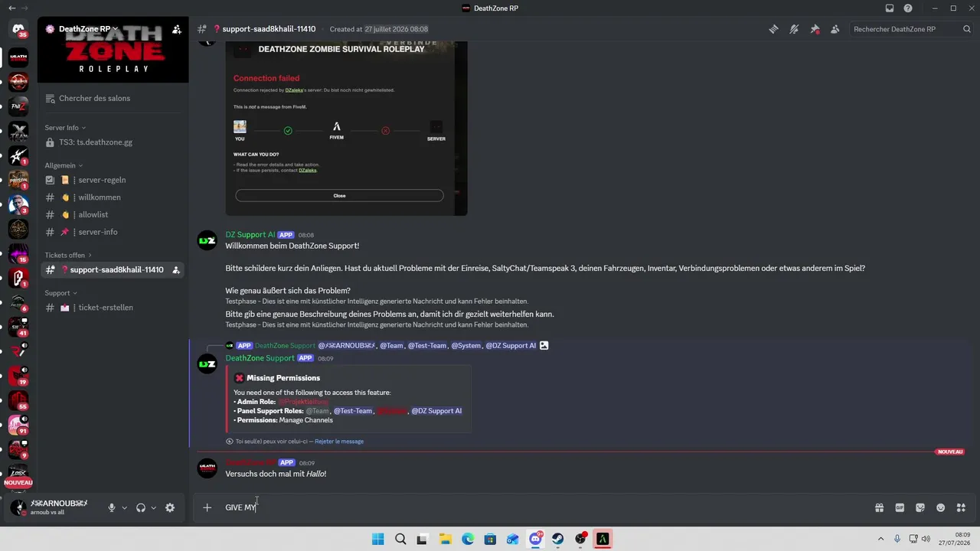
Task: Select TS3: ts.deathzone.gg channel
Action: pos(113,142)
